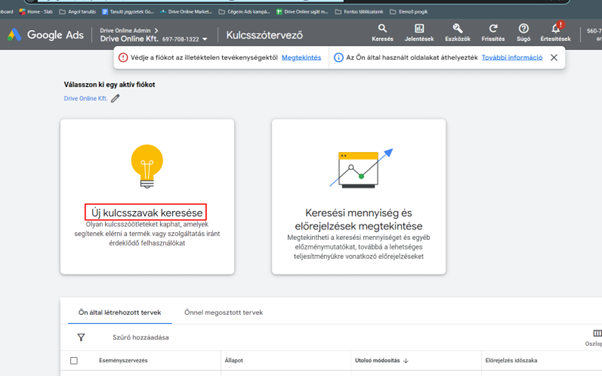Open Keresési mennyiség és előrejelzések megtekintése
This screenshot has width=602, height=376.
pos(359,219)
